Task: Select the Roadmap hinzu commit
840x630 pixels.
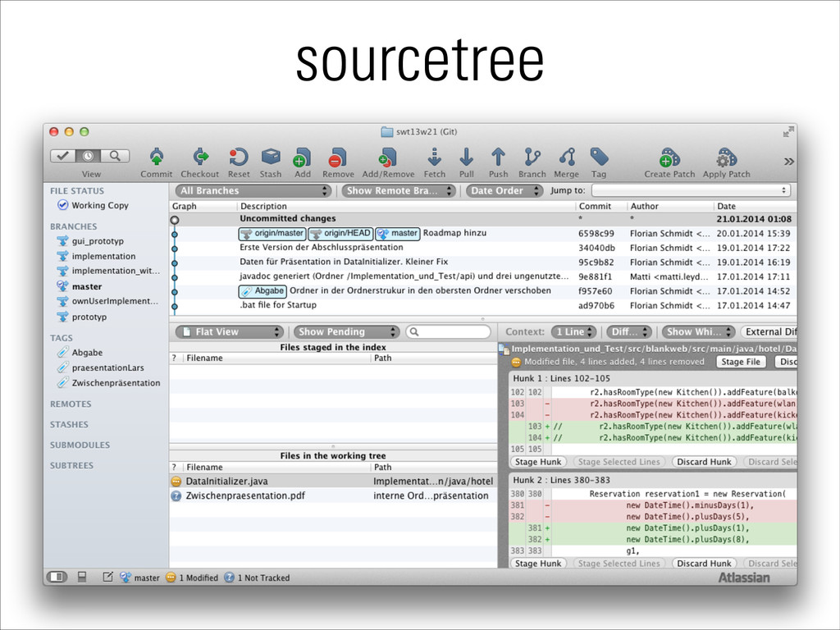Action: click(x=482, y=233)
